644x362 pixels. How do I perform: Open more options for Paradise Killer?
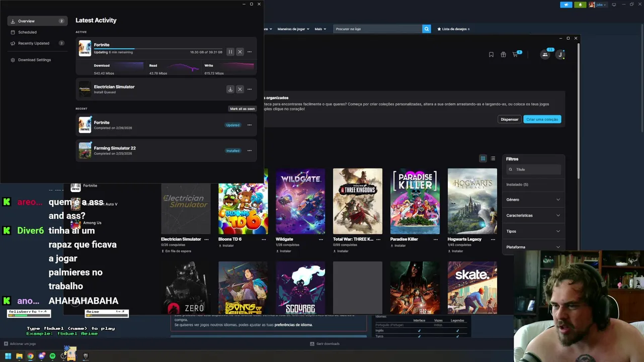(x=436, y=239)
